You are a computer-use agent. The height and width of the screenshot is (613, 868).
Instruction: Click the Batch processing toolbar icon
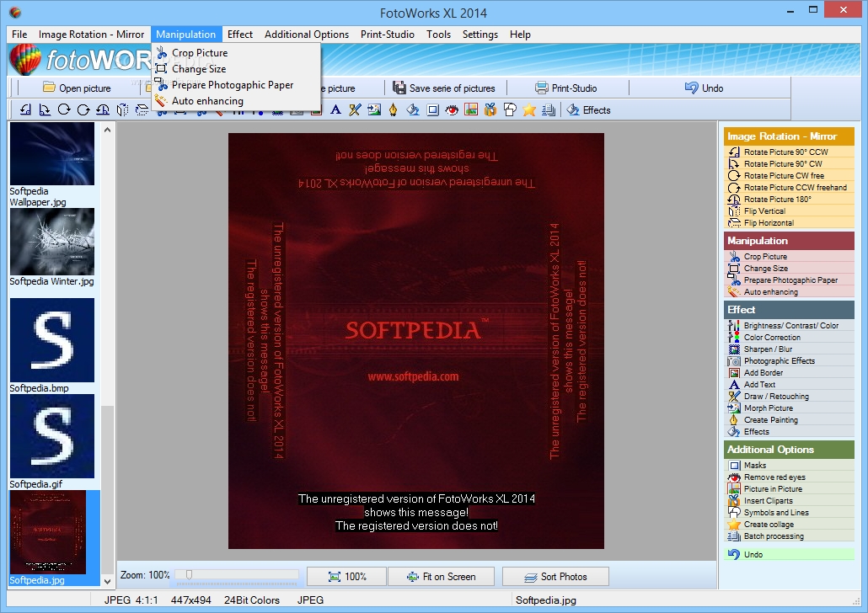click(x=549, y=109)
